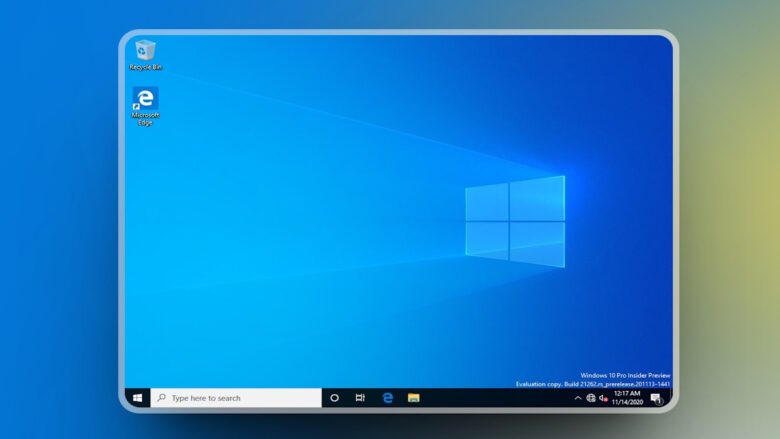Open the network status tray icon
The image size is (780, 439).
[x=590, y=398]
